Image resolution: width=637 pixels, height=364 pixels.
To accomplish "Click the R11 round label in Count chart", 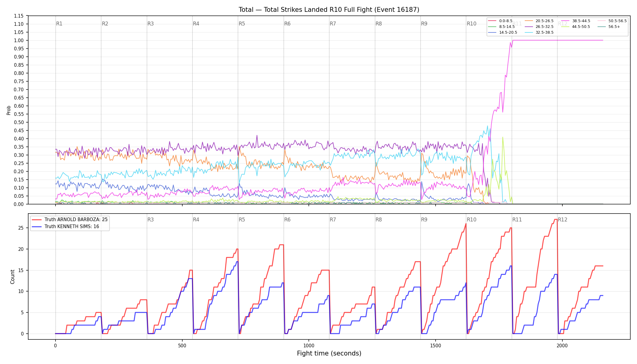I will [517, 220].
